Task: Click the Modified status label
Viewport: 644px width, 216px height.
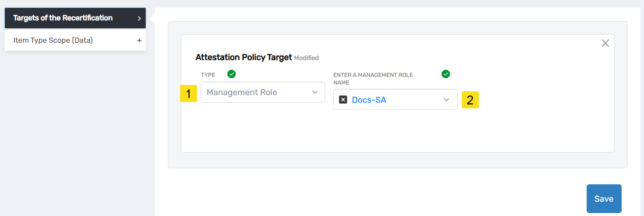Action: 306,58
